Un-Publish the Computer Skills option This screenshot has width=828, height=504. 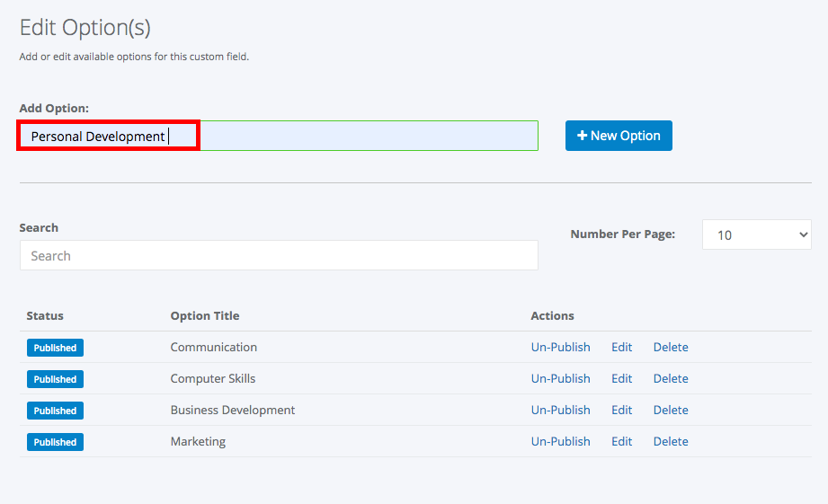(x=560, y=379)
